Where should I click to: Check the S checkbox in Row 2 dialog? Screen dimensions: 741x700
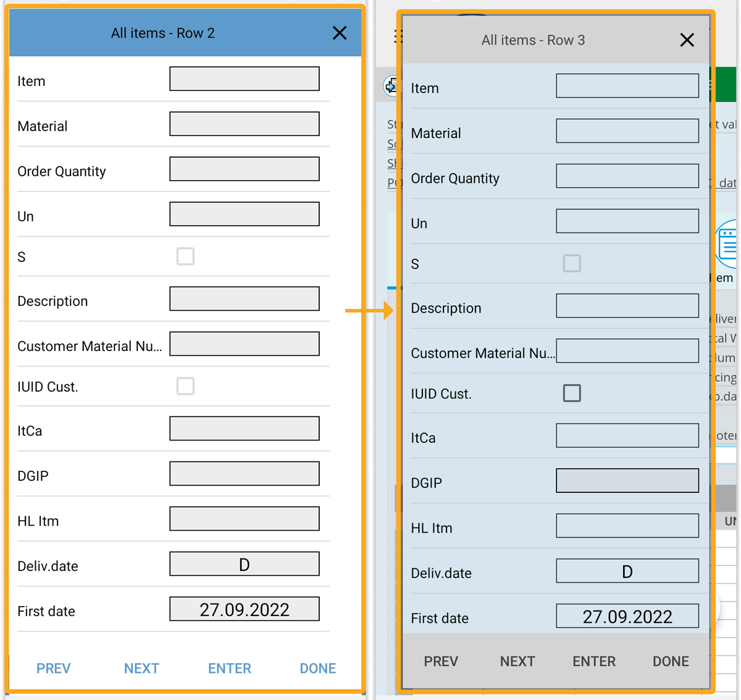185,256
